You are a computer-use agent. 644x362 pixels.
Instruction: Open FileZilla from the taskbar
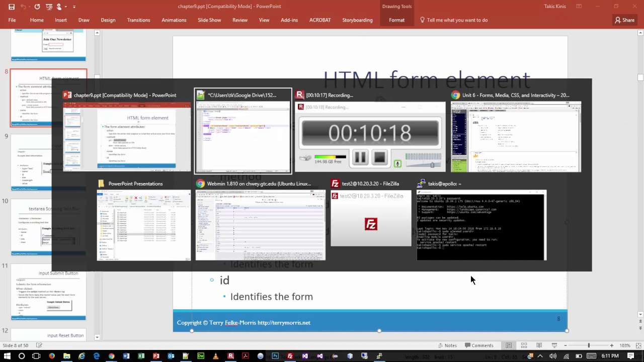pyautogui.click(x=290, y=356)
